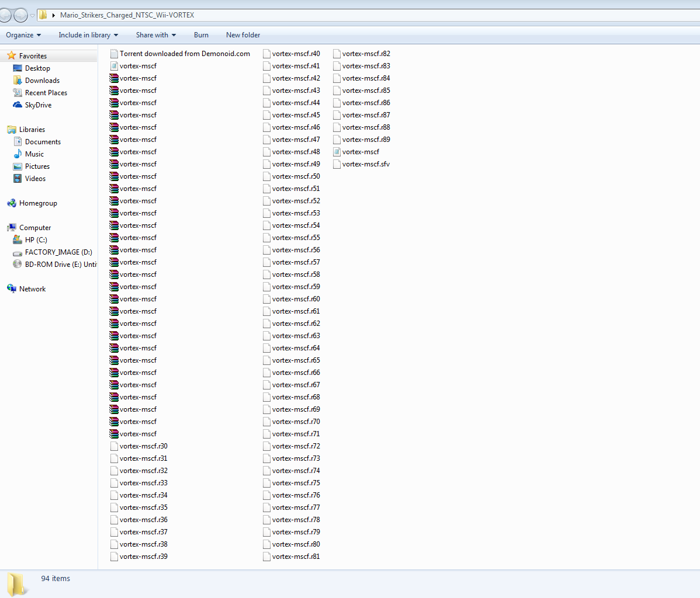700x598 pixels.
Task: Click the vortex-mscf.sfv file icon
Action: click(337, 164)
